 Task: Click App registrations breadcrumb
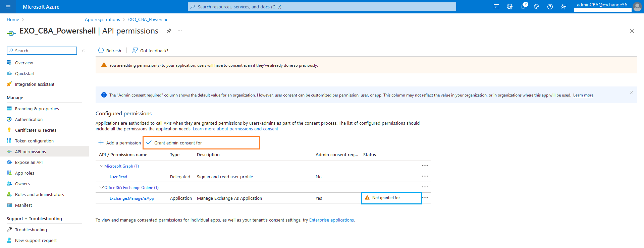[102, 19]
